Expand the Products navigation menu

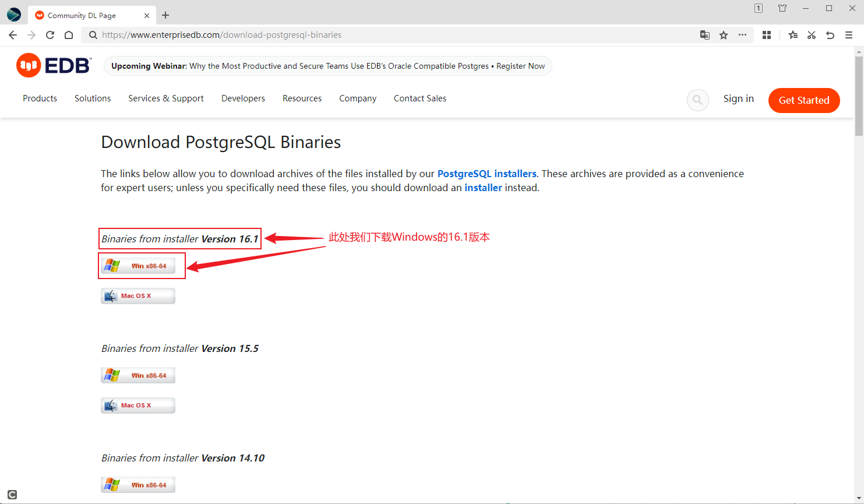40,98
